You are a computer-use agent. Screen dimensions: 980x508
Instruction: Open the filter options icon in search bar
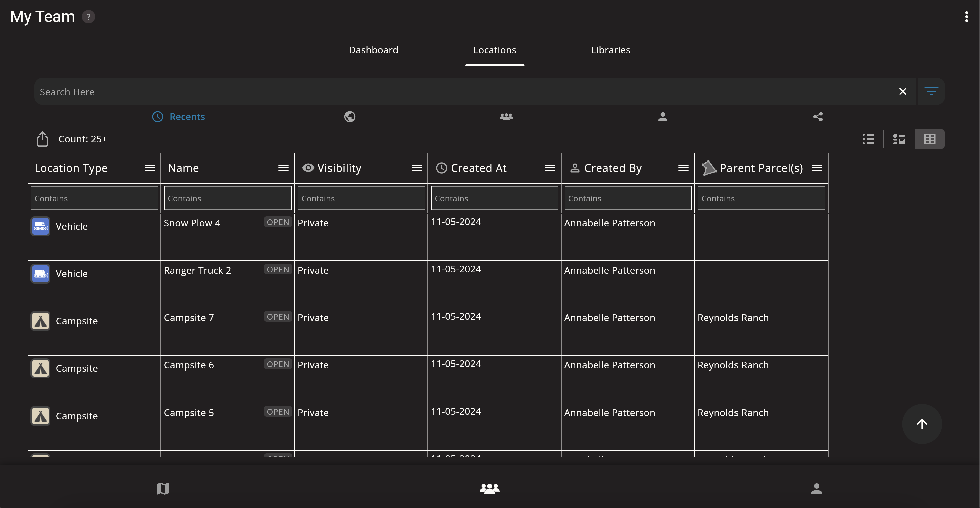coord(931,91)
